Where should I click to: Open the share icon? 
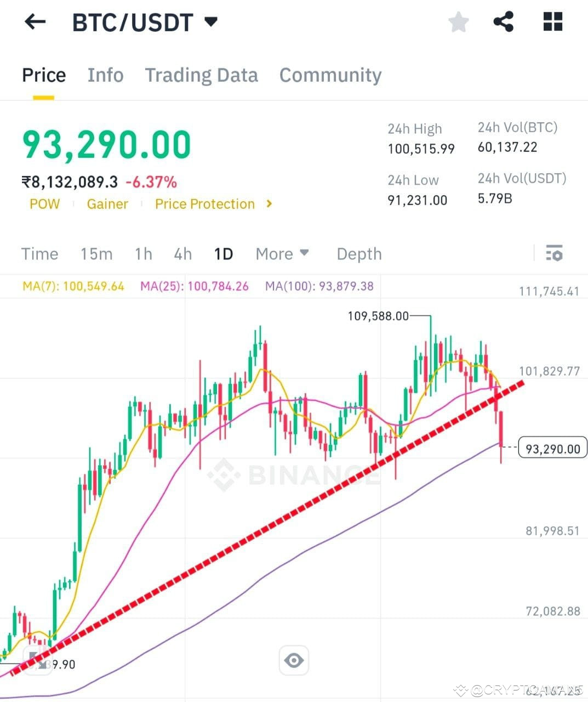(503, 22)
